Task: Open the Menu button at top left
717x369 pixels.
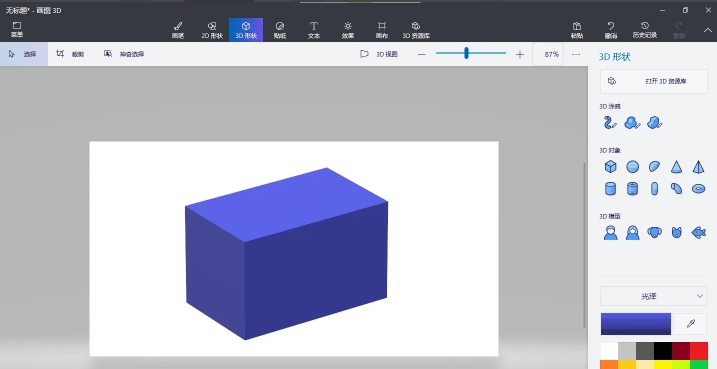Action: click(x=17, y=30)
